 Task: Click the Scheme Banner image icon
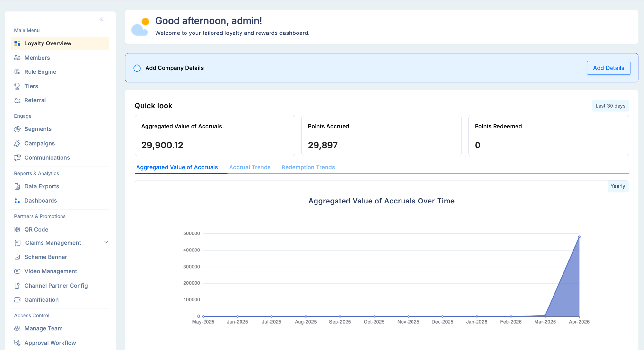click(17, 257)
